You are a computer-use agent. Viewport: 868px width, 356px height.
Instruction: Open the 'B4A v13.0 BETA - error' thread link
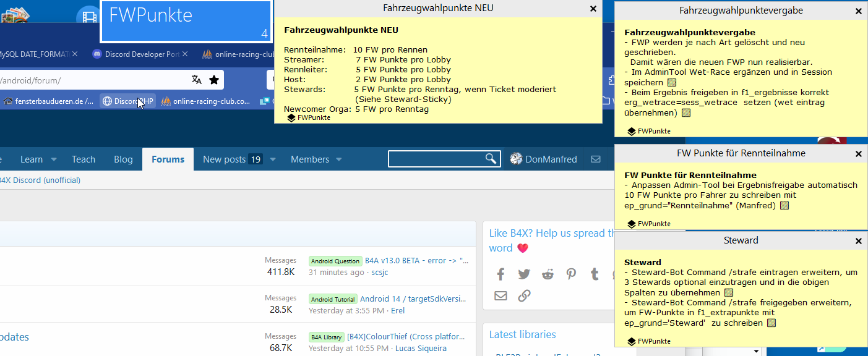tap(416, 261)
